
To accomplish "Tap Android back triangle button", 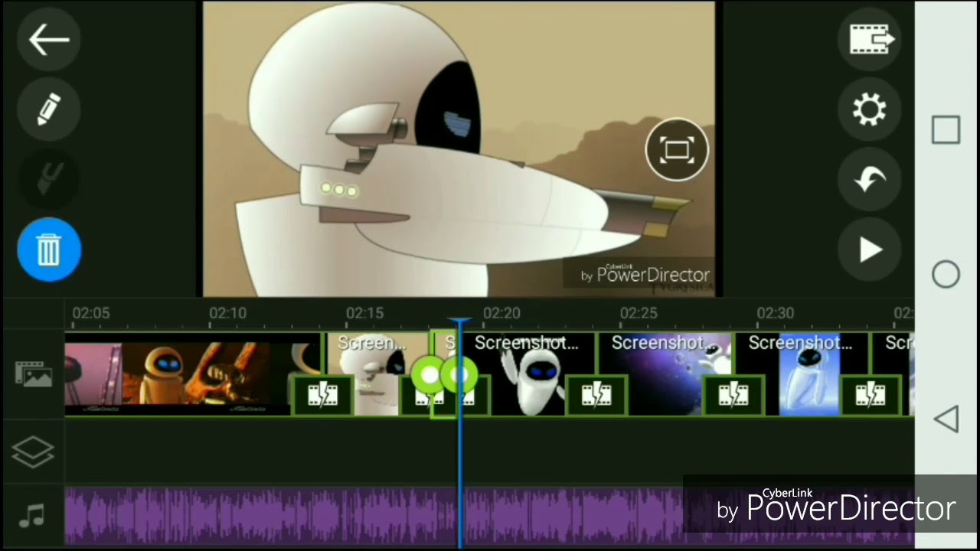I will [946, 419].
